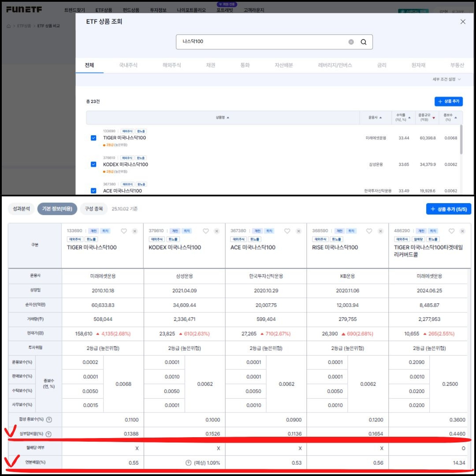Open help icon beside (예상) 1.09%
This screenshot has width=476, height=476.
(189, 463)
